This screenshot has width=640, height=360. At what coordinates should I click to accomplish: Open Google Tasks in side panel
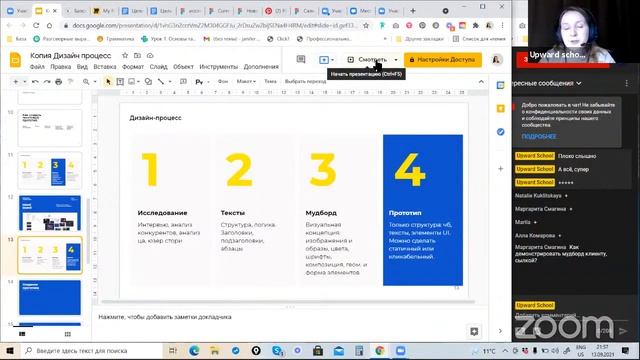(x=500, y=132)
